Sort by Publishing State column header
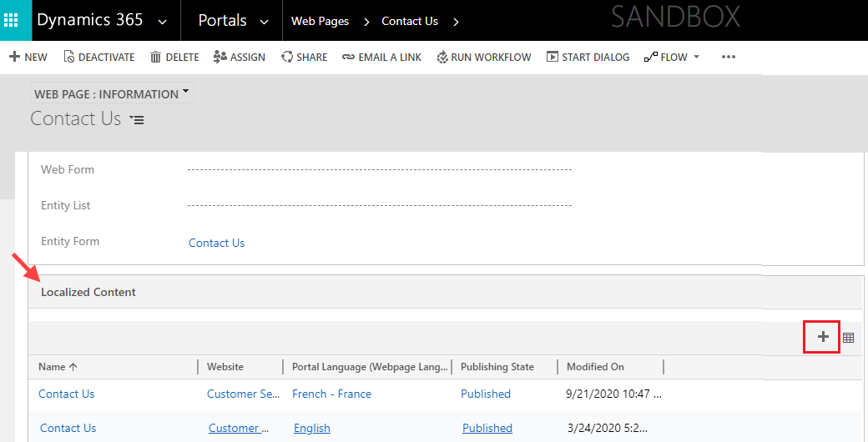The height and width of the screenshot is (442, 868). [x=497, y=367]
